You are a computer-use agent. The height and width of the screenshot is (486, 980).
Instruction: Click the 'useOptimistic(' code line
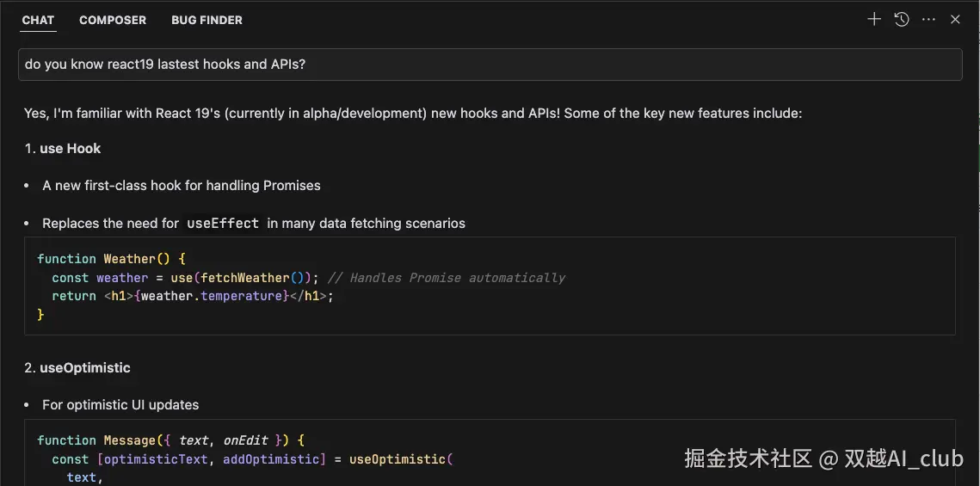click(252, 459)
